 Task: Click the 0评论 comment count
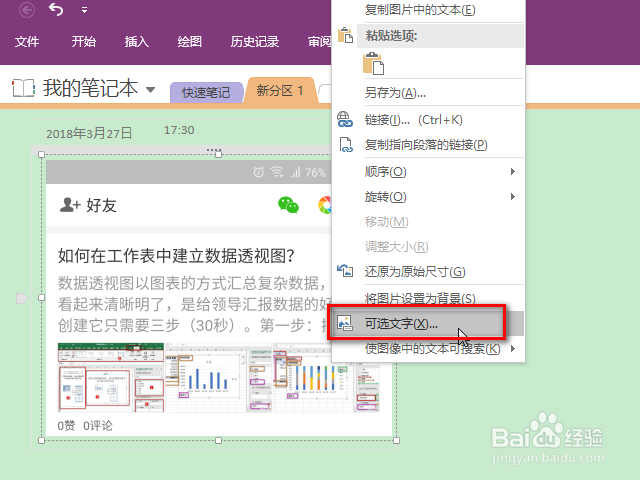[98, 426]
